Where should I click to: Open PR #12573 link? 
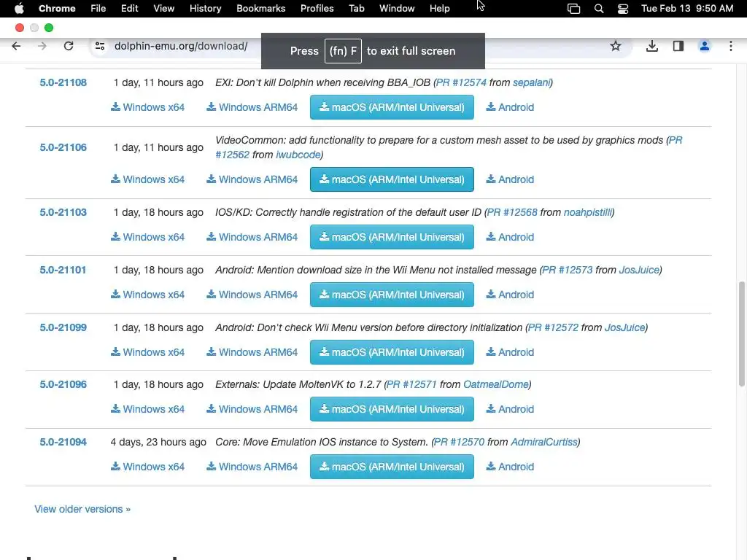(568, 270)
